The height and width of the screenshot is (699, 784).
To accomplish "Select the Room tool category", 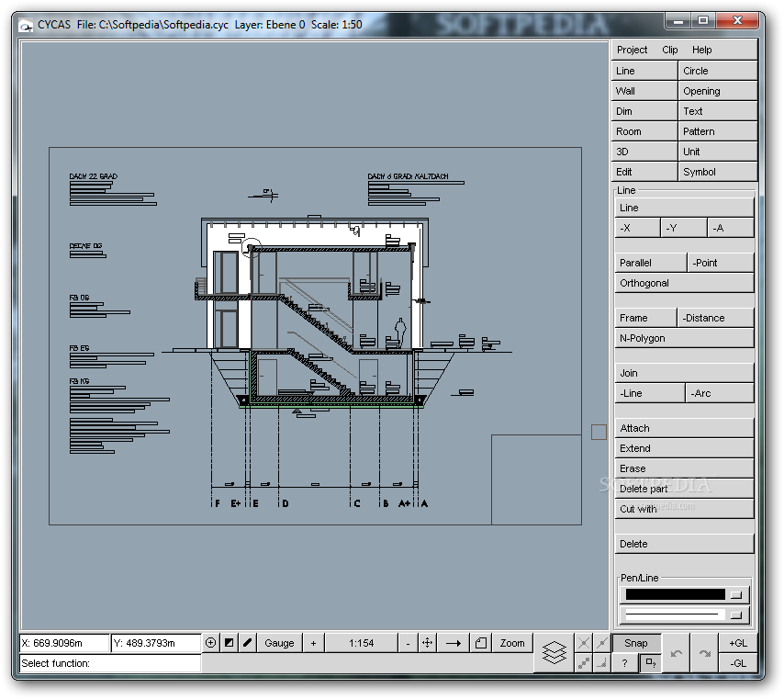I will [x=644, y=131].
